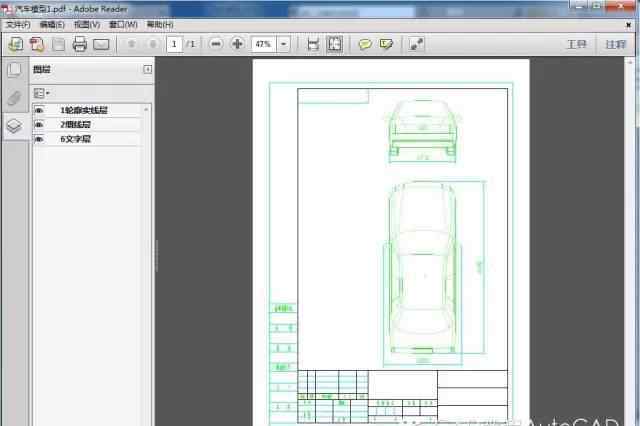Open the 注释 comment pane
This screenshot has height=426, width=640.
pyautogui.click(x=616, y=44)
